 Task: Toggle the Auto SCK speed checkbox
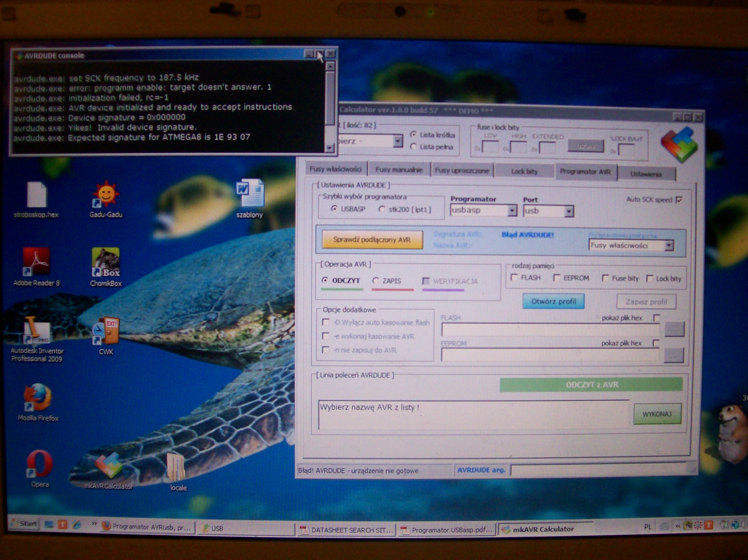(679, 200)
